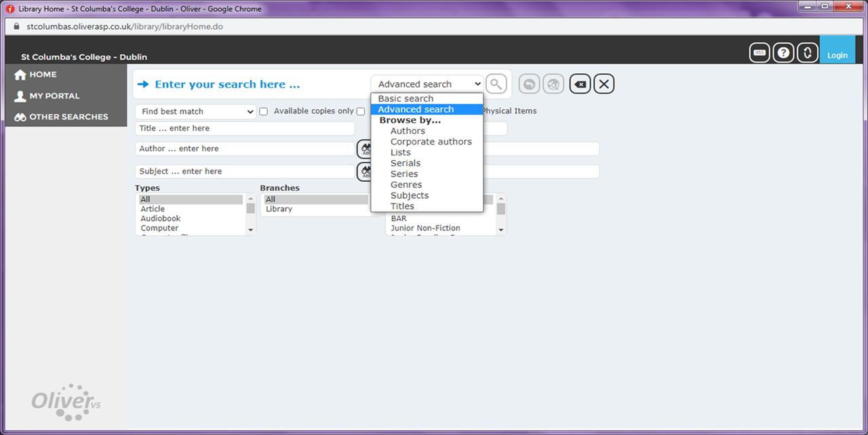Open OTHER SEARCHES in sidebar
Viewport: 868px width, 435px height.
pyautogui.click(x=68, y=117)
